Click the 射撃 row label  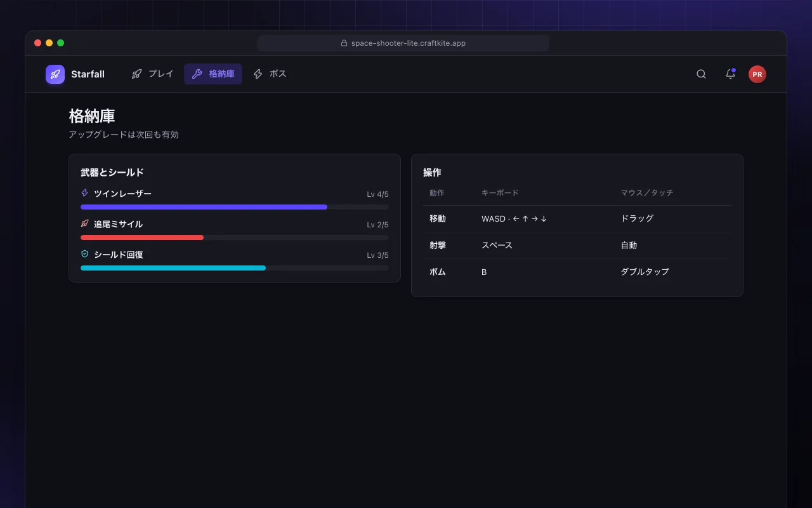[438, 245]
